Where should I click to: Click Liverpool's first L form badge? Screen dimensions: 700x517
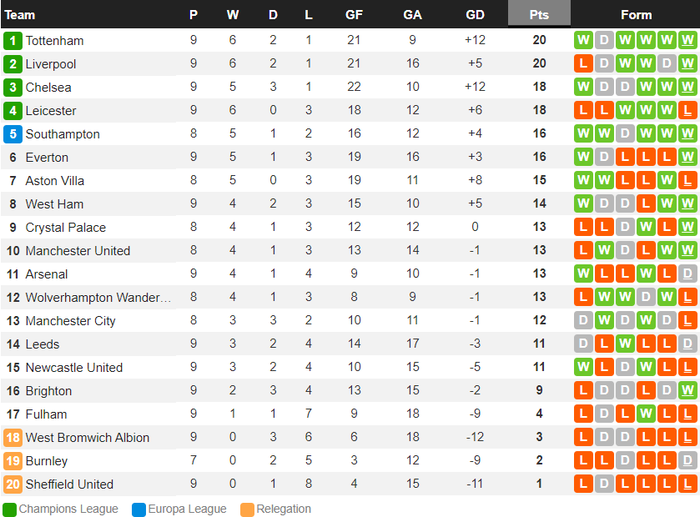tap(584, 64)
